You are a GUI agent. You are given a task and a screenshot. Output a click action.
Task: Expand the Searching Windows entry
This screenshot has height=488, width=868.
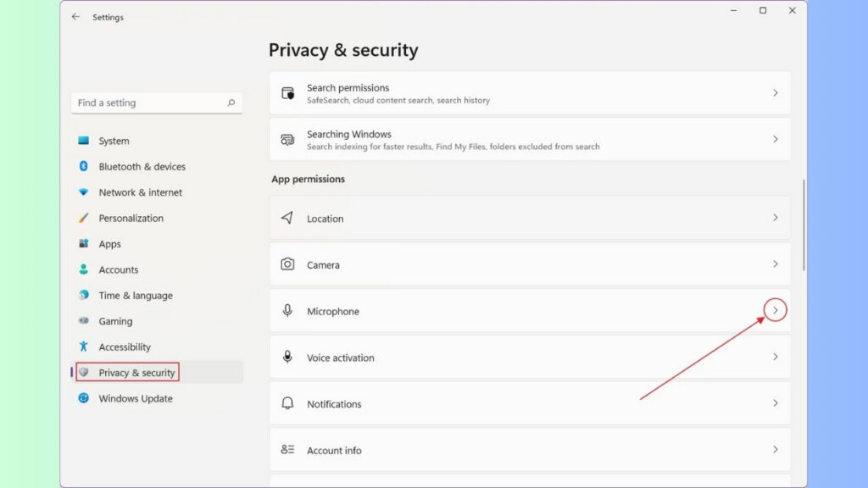[775, 139]
